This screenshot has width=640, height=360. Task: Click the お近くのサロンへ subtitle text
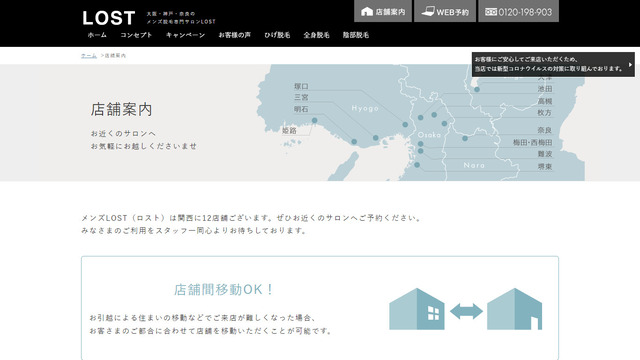(x=123, y=133)
